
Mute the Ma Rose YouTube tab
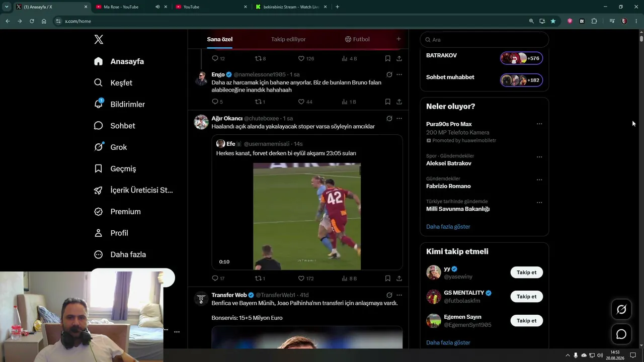tap(157, 7)
